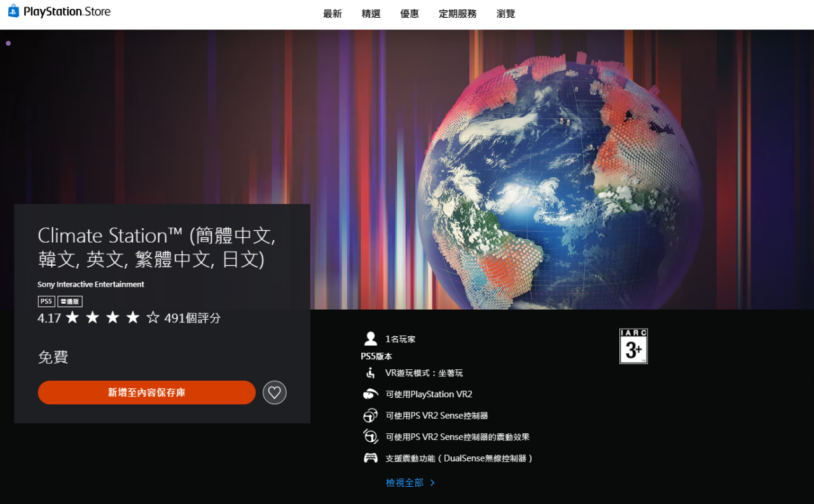The height and width of the screenshot is (504, 814).
Task: Open the 瀏覽 menu item
Action: pos(506,14)
